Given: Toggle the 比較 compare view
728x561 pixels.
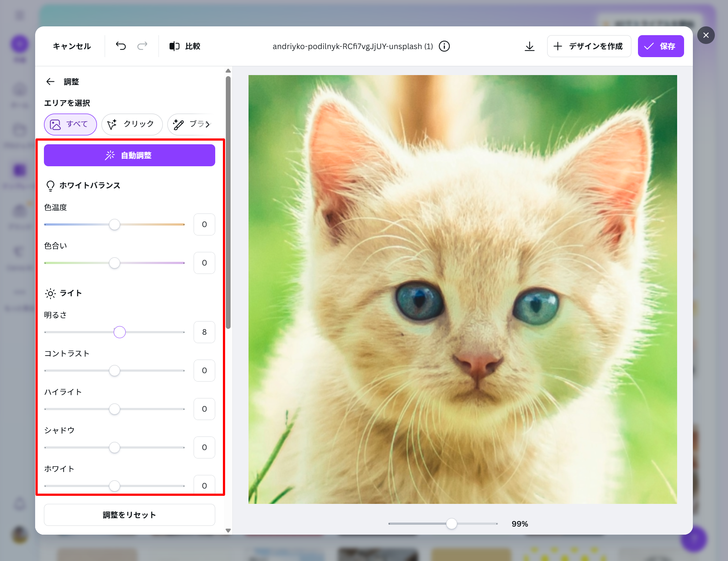Looking at the screenshot, I should [x=185, y=46].
